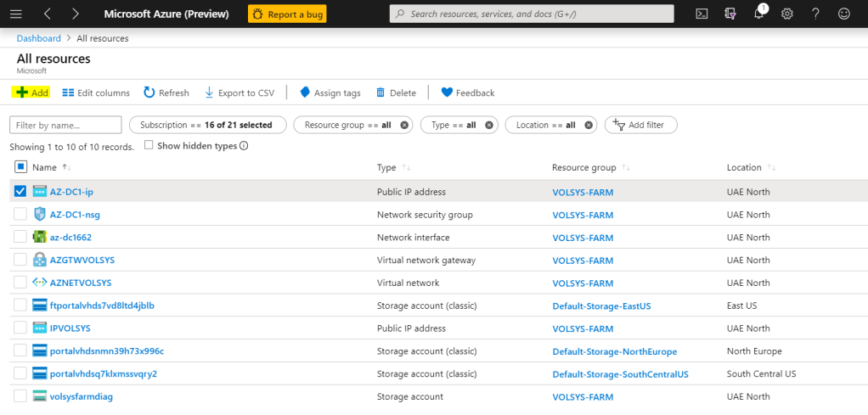Click the help question mark icon
The height and width of the screenshot is (415, 868).
click(x=815, y=14)
